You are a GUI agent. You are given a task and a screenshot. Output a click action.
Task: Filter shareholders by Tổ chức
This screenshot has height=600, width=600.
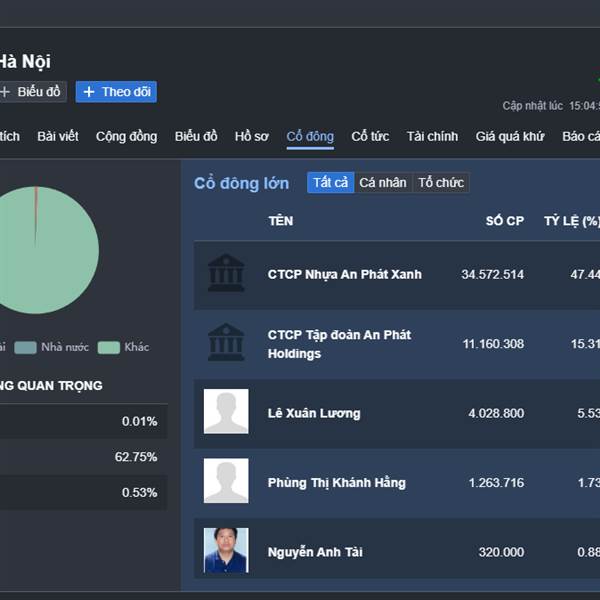point(441,183)
